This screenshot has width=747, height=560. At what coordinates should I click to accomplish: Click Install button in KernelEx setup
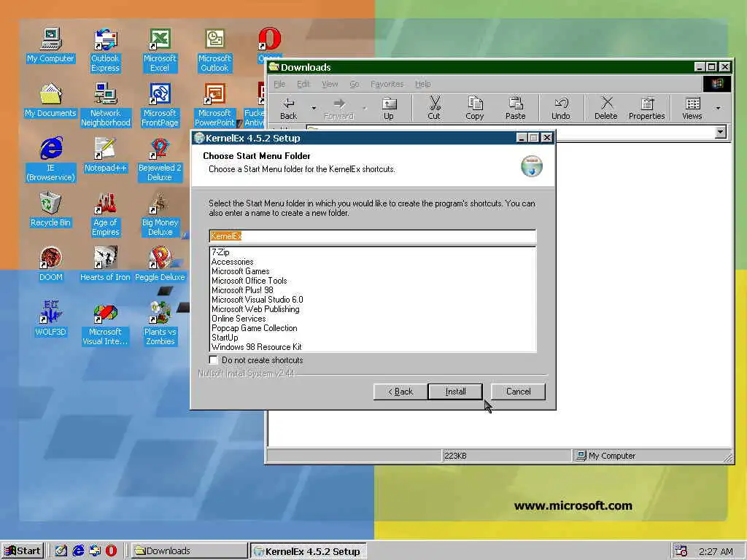point(455,392)
